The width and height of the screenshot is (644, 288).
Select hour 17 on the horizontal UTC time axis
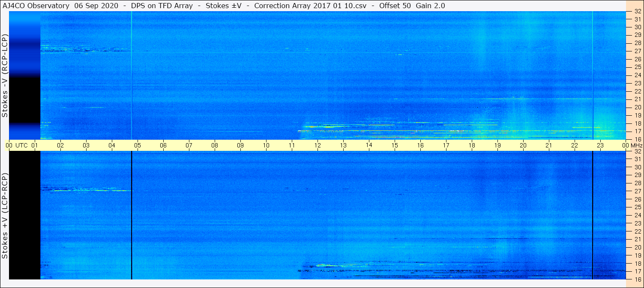pyautogui.click(x=446, y=145)
